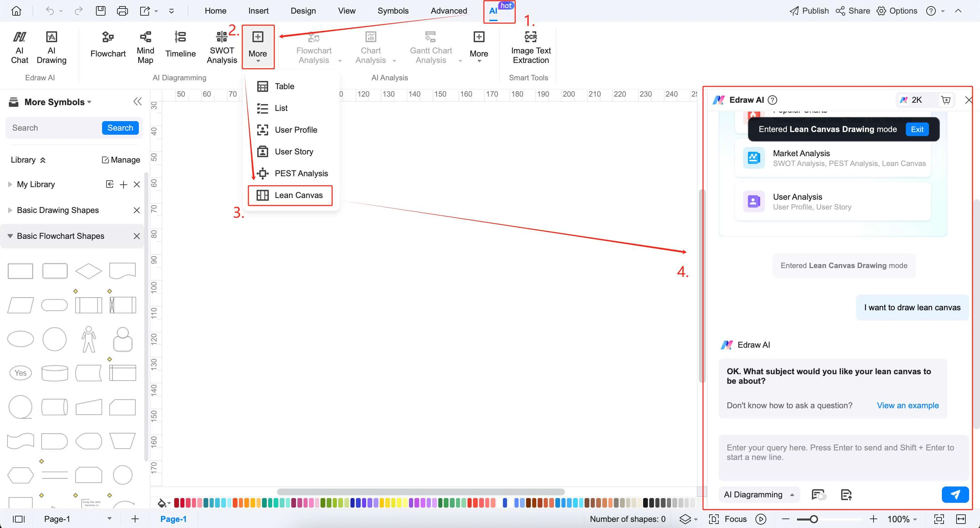
Task: Select the zoom slider handle
Action: [813, 519]
